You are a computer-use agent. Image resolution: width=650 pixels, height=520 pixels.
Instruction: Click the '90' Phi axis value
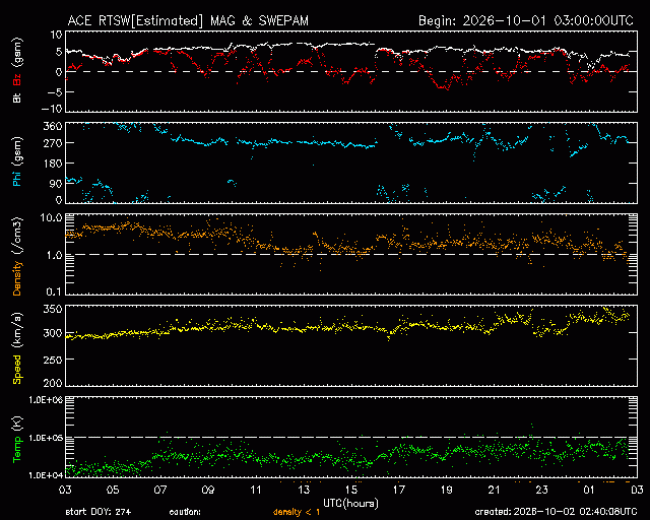(56, 184)
